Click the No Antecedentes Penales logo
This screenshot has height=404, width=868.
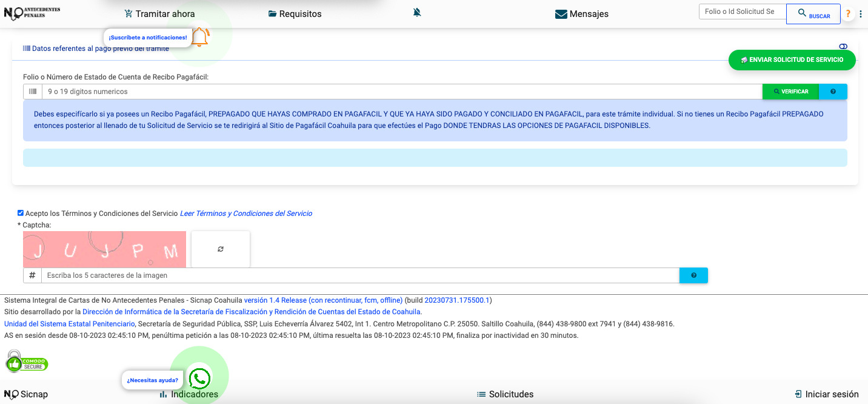click(32, 13)
